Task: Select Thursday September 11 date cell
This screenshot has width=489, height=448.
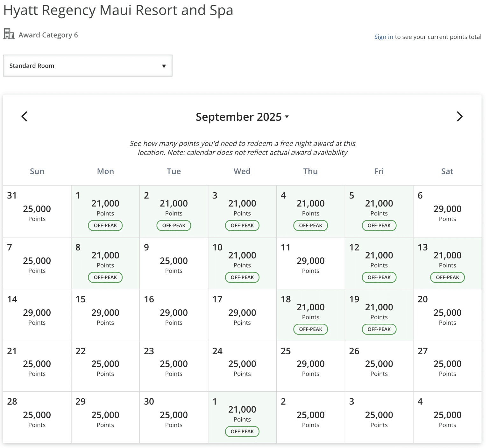Action: point(310,263)
